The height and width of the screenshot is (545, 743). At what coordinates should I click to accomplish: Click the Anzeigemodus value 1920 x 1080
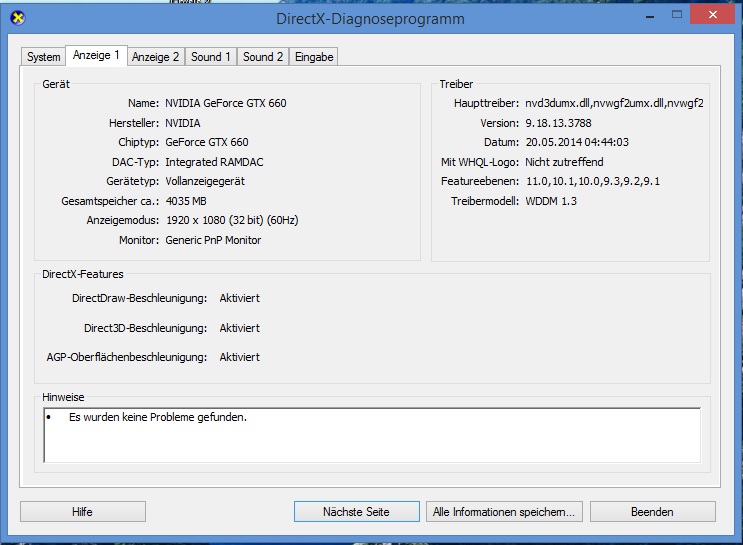tap(232, 220)
